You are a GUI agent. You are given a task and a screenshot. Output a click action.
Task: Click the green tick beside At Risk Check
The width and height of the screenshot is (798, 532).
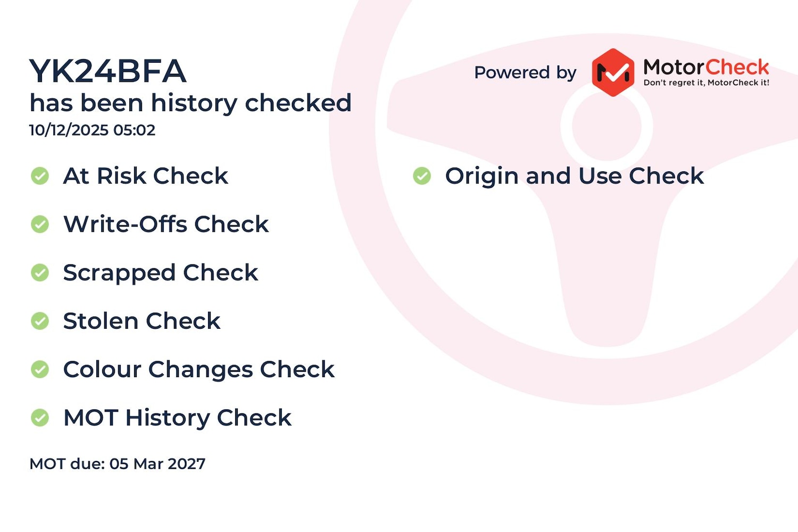tap(40, 176)
